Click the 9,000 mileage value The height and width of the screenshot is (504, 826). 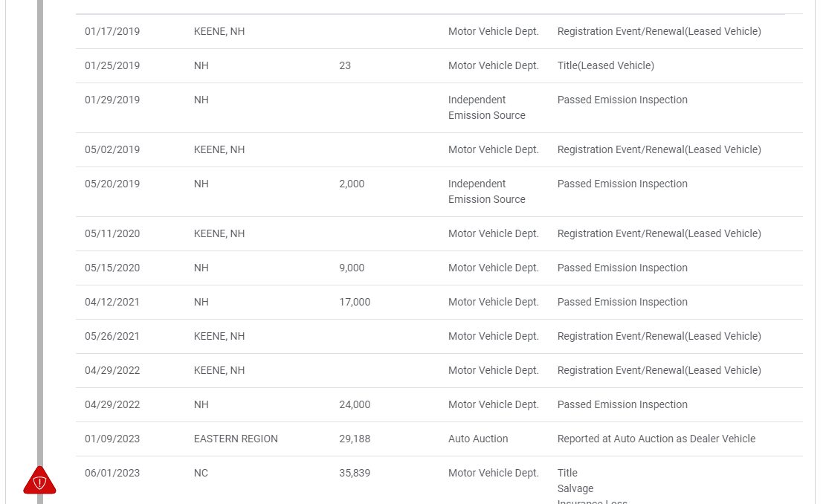click(x=352, y=268)
